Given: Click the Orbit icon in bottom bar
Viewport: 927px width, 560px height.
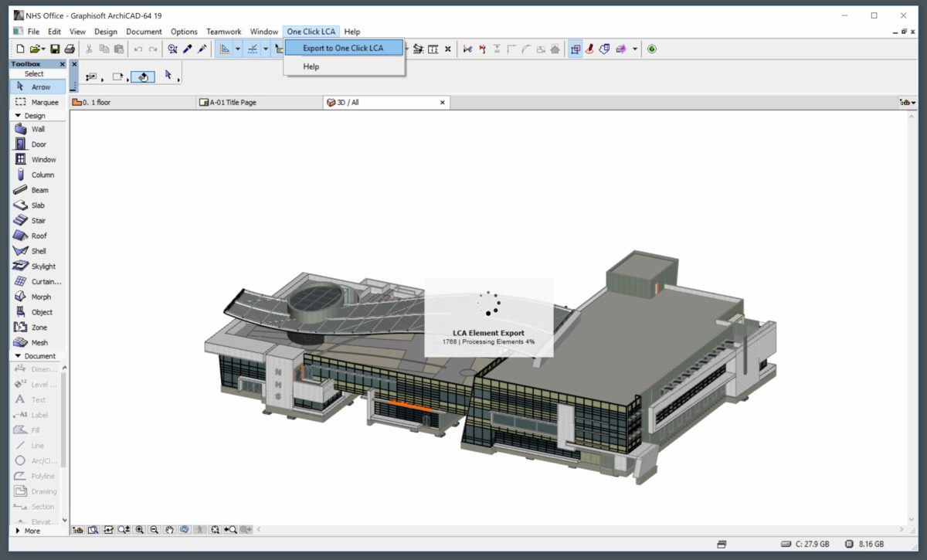Looking at the screenshot, I should click(x=185, y=530).
